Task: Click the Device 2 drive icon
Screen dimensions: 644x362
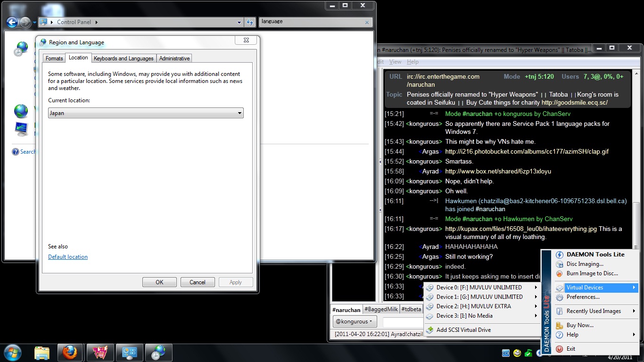Action: coord(430,306)
